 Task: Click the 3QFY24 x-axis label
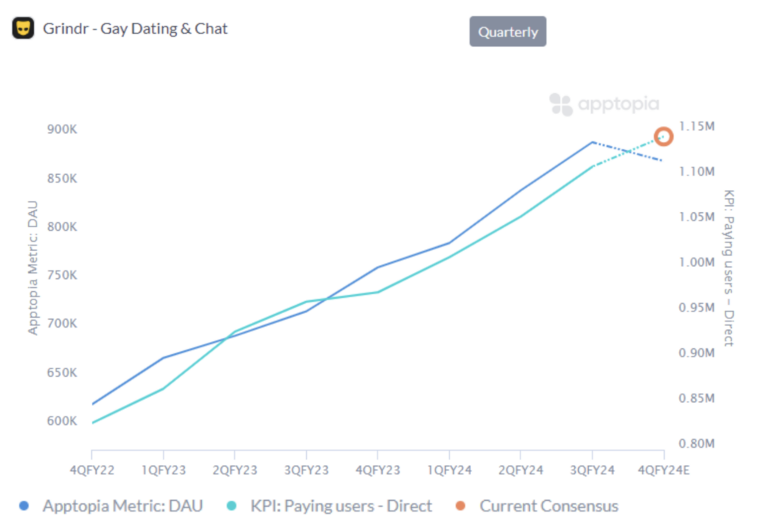[x=592, y=470]
